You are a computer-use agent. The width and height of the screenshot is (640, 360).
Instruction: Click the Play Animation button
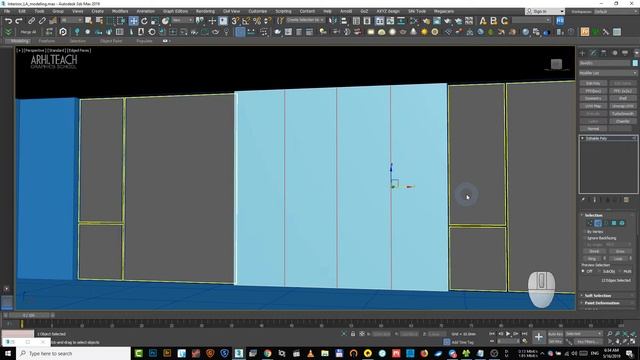508,334
